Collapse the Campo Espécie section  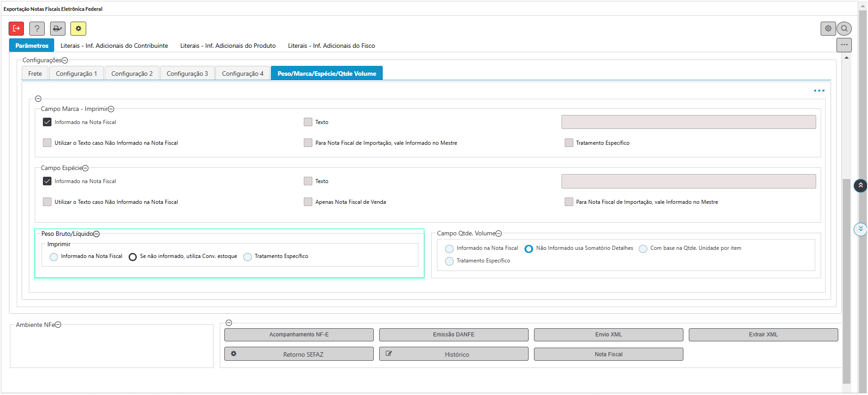[x=85, y=168]
